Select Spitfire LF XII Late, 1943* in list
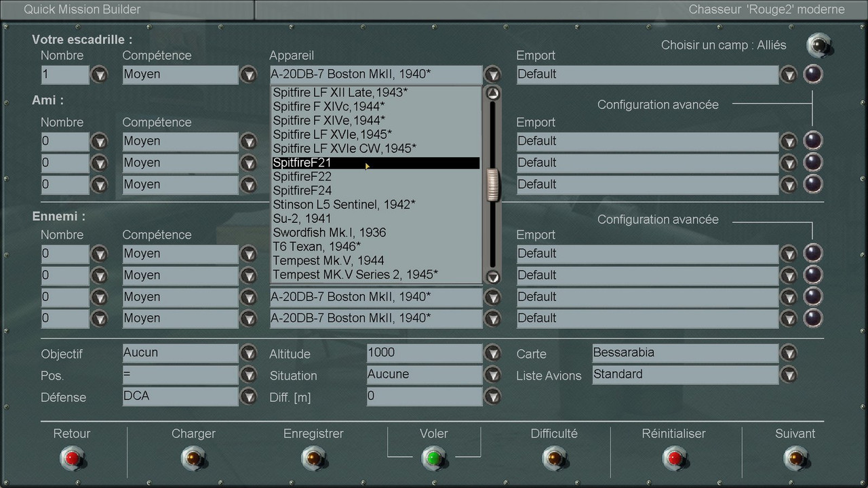The height and width of the screenshot is (488, 868). click(376, 92)
